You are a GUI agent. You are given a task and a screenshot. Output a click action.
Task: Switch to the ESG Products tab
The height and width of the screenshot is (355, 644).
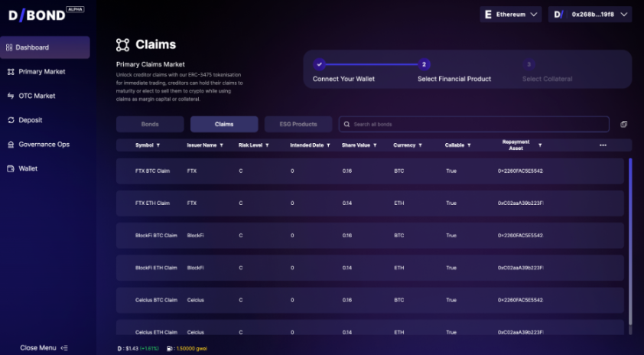(x=298, y=124)
